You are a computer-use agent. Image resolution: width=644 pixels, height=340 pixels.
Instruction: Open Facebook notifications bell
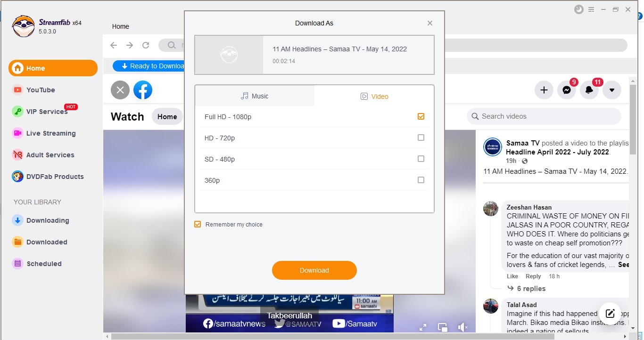pyautogui.click(x=589, y=90)
